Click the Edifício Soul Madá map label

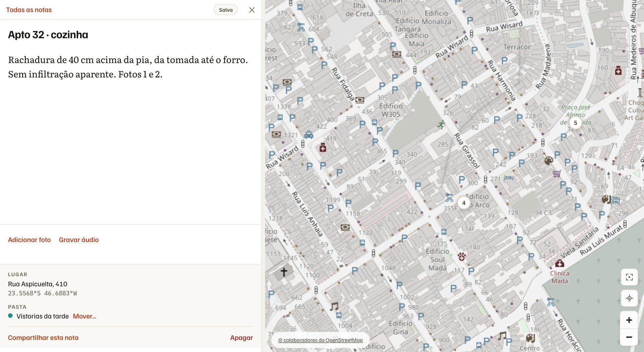pyautogui.click(x=437, y=260)
